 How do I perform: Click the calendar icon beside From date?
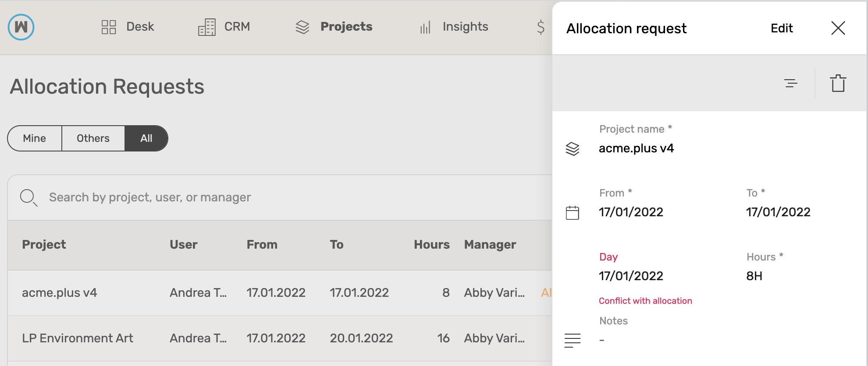pyautogui.click(x=573, y=213)
